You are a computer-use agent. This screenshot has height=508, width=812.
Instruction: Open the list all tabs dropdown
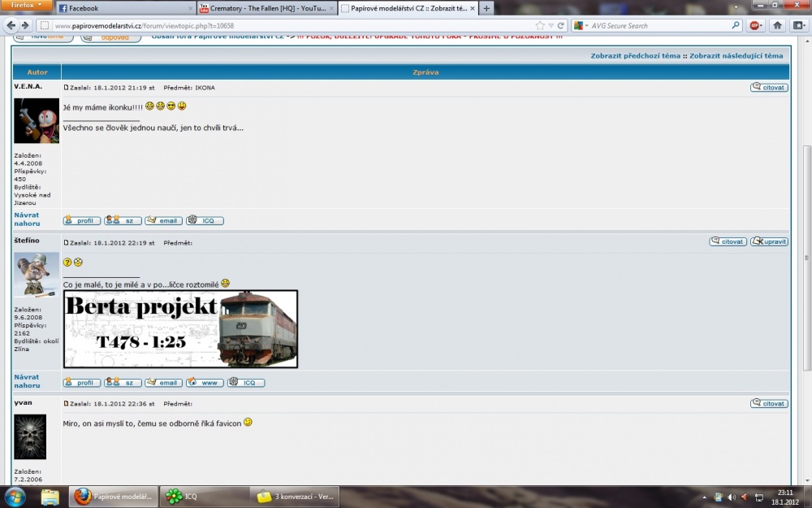pyautogui.click(x=736, y=8)
